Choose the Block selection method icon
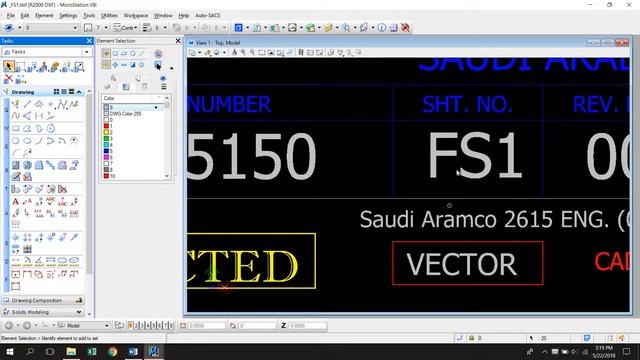640x360 pixels. point(115,53)
